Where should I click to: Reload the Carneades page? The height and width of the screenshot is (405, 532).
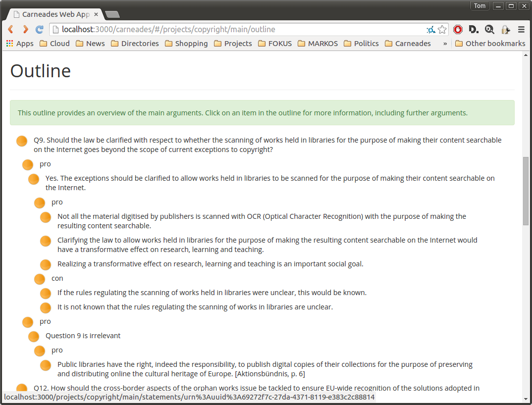(39, 30)
